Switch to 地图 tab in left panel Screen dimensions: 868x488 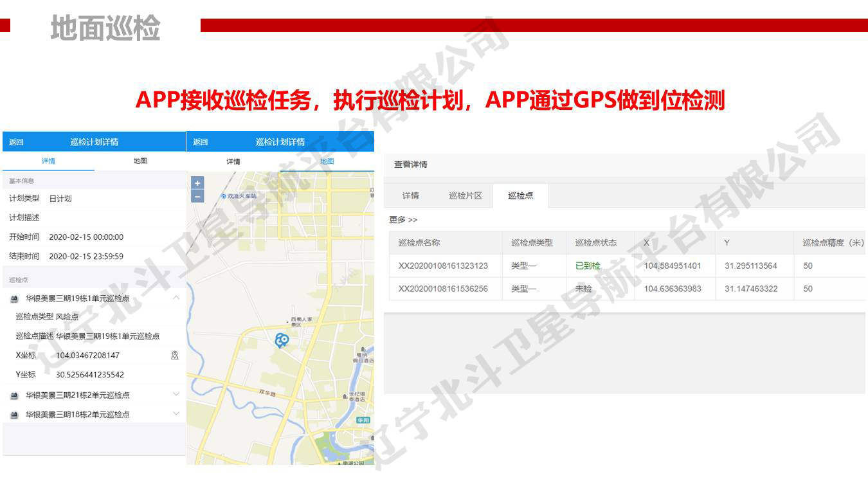(x=140, y=161)
